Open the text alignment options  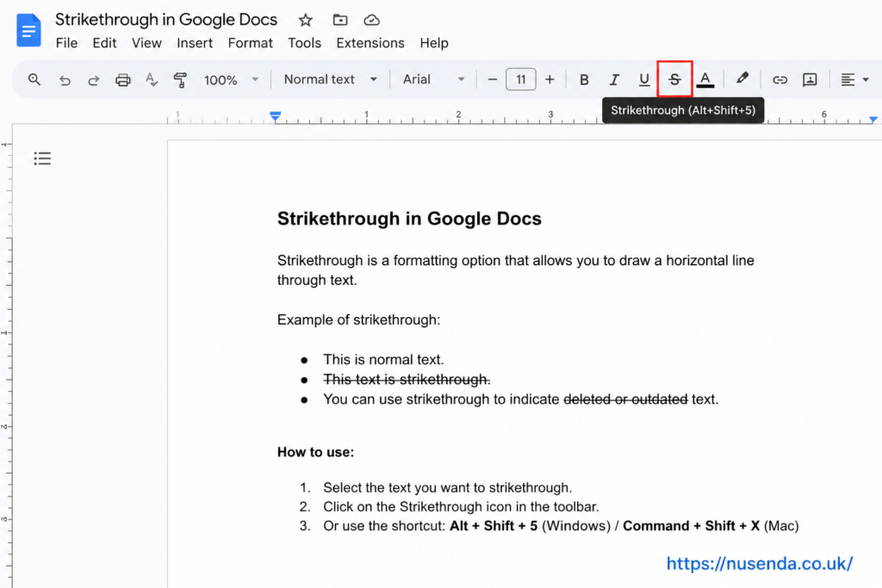[x=854, y=80]
